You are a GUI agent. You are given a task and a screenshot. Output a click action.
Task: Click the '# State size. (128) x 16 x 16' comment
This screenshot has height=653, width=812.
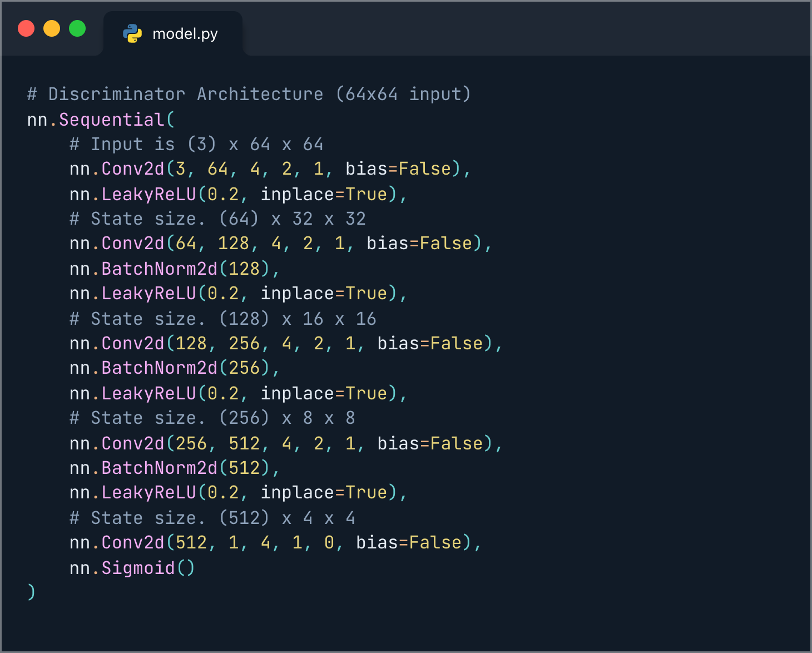(223, 319)
